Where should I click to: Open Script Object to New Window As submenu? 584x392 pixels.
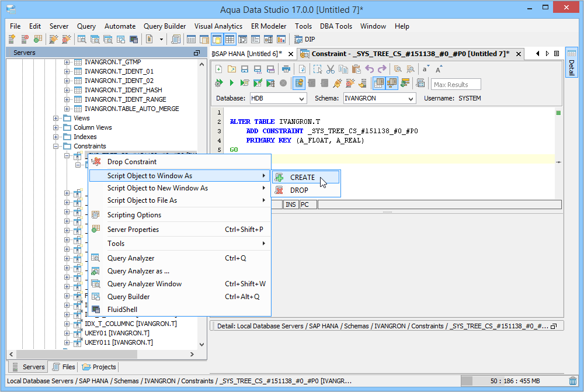pos(179,188)
